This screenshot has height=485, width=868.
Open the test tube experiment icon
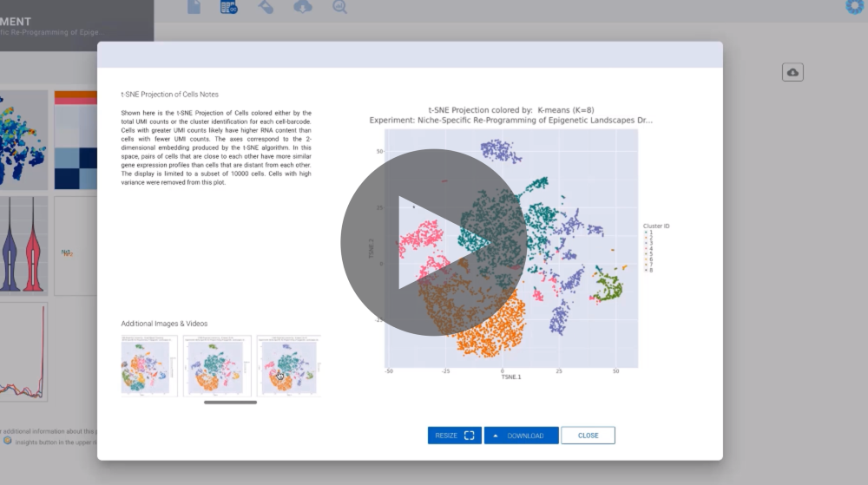click(266, 7)
